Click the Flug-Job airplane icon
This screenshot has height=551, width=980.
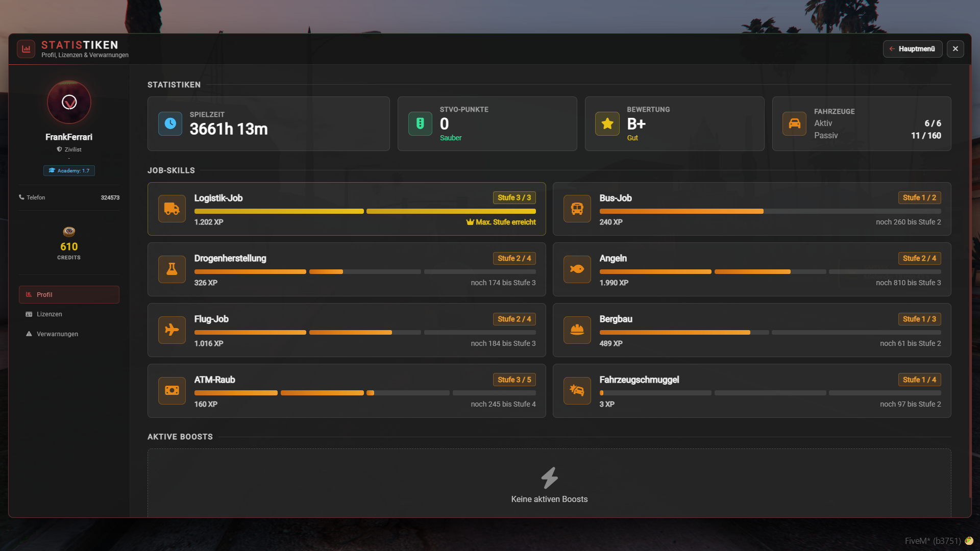[172, 330]
